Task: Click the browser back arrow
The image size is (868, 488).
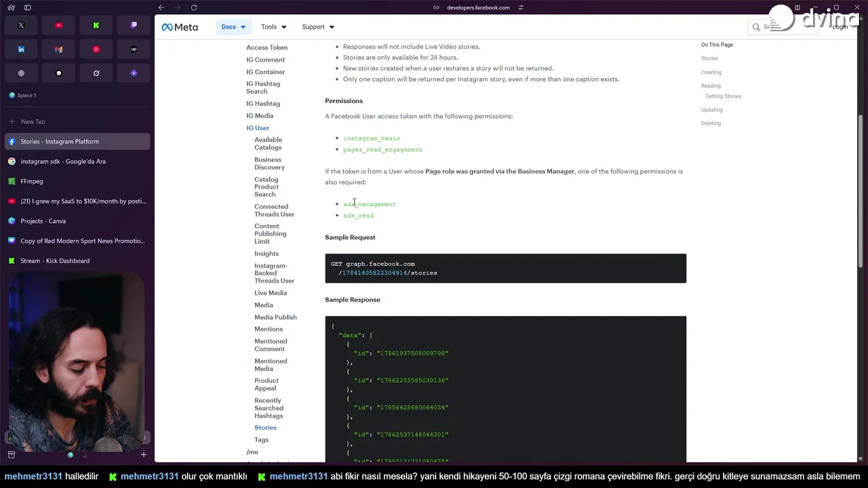Action: [161, 7]
